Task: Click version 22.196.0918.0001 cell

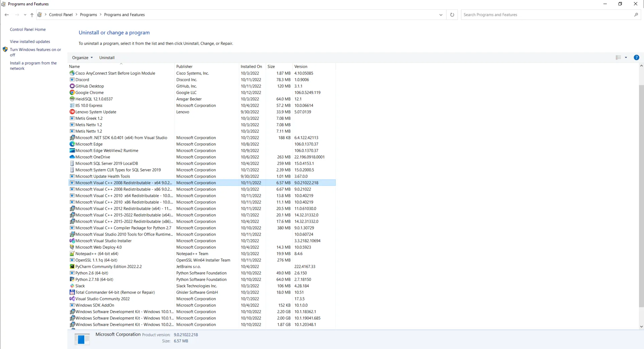Action: tap(309, 157)
